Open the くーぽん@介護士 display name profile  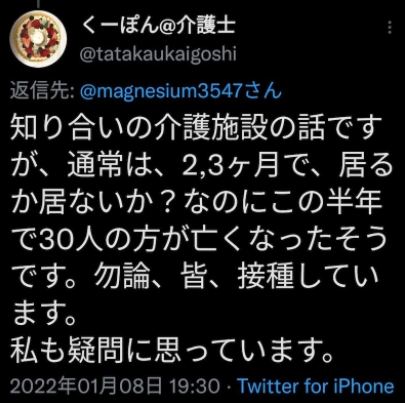[x=159, y=25]
